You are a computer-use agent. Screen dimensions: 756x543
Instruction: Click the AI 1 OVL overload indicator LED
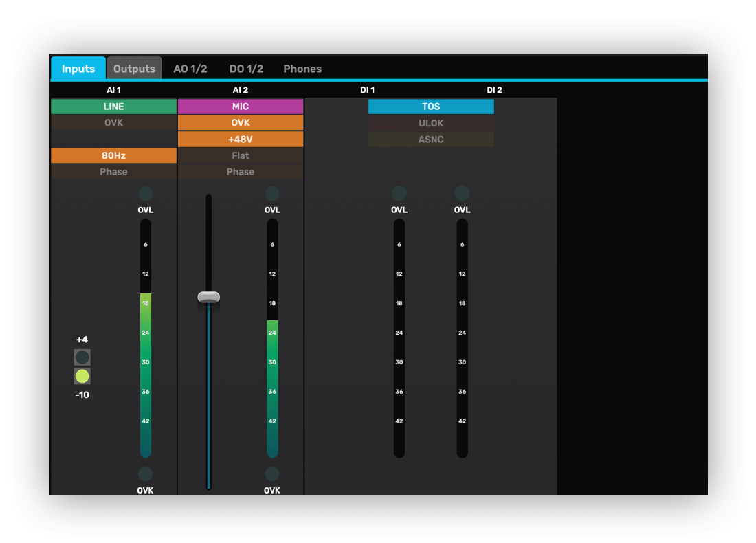[146, 193]
